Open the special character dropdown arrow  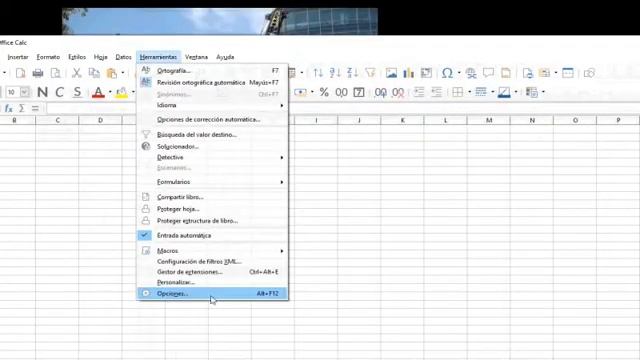(459, 73)
